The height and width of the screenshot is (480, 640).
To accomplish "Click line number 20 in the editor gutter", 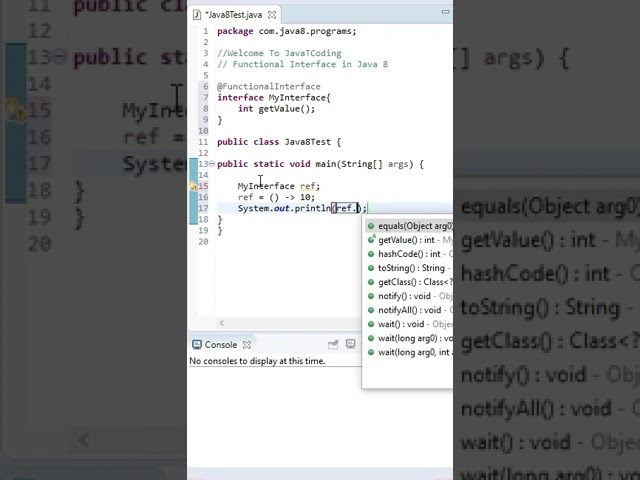I will pos(203,242).
